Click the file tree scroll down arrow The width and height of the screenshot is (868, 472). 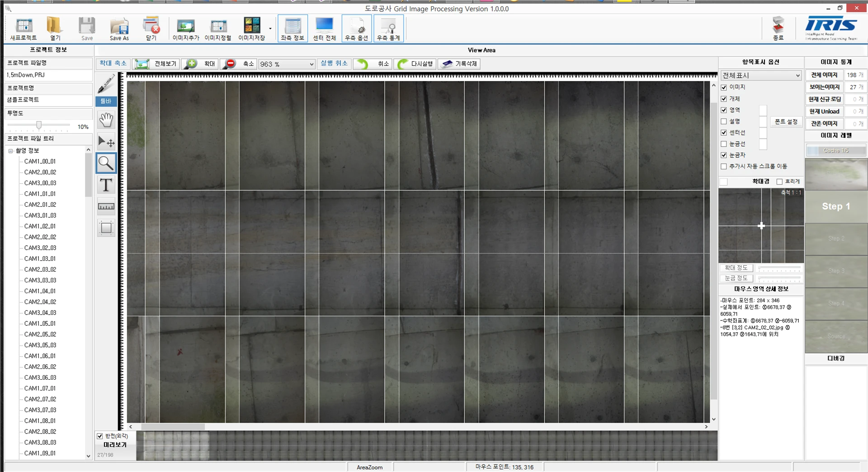pyautogui.click(x=89, y=456)
